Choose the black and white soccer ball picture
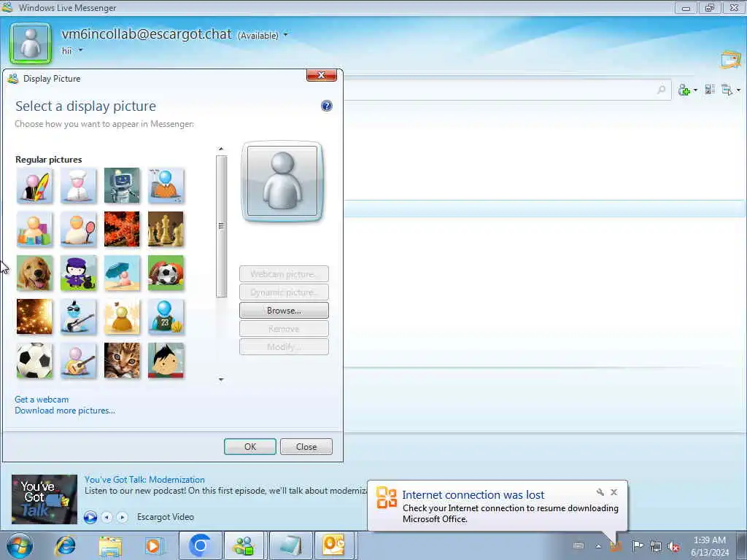 34,361
